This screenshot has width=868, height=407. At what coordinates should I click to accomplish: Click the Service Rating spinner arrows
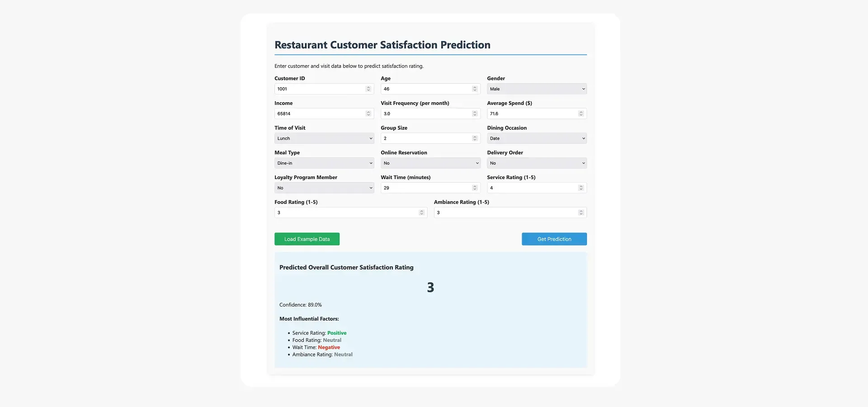[x=581, y=188]
